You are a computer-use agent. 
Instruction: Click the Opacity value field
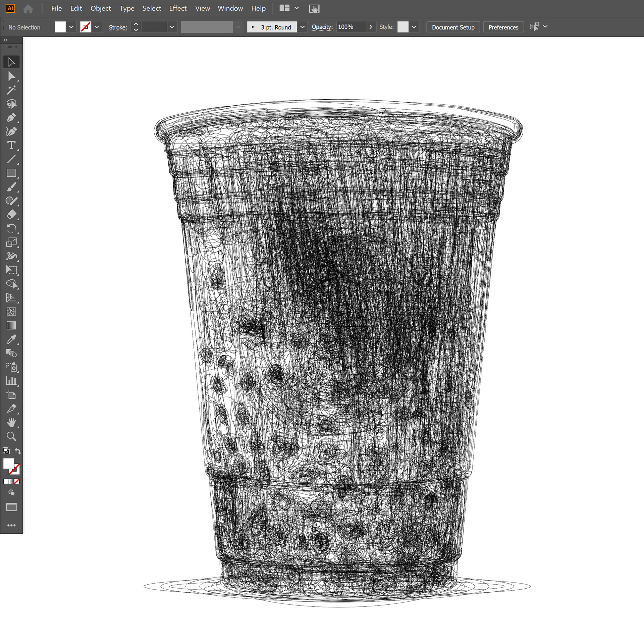(351, 27)
